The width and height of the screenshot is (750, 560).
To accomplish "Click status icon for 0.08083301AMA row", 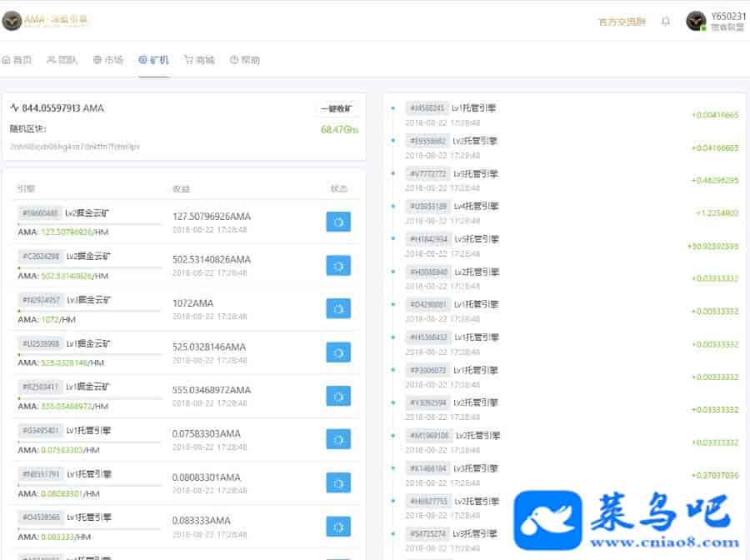I will click(337, 483).
